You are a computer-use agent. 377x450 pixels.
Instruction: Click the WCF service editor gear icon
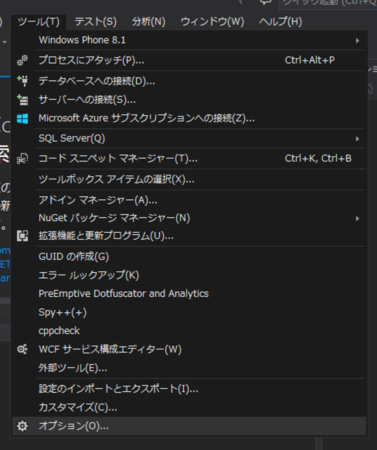click(x=22, y=349)
